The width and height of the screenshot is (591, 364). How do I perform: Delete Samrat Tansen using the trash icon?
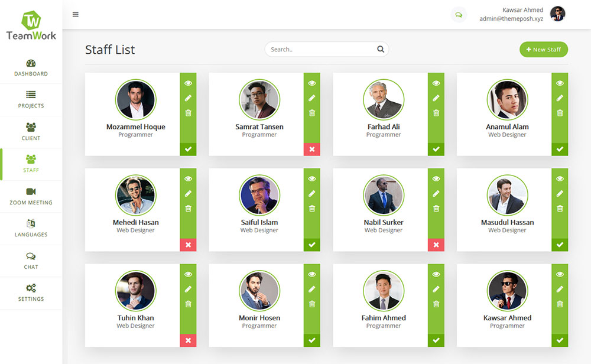[x=312, y=113]
